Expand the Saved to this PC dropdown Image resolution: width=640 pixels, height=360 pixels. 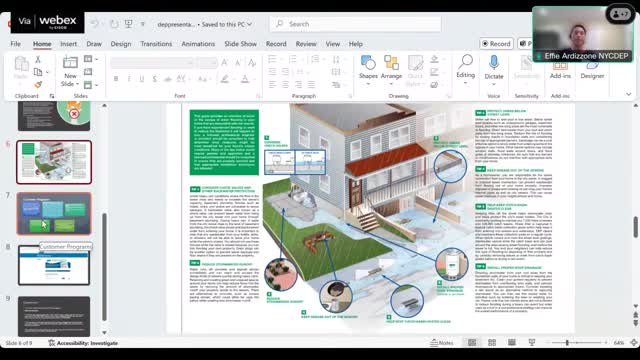pos(249,24)
